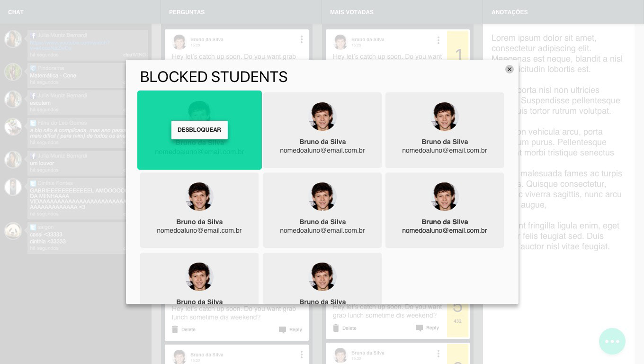The width and height of the screenshot is (644, 364).
Task: Click the trash icon in the Perguntas column
Action: 175,329
